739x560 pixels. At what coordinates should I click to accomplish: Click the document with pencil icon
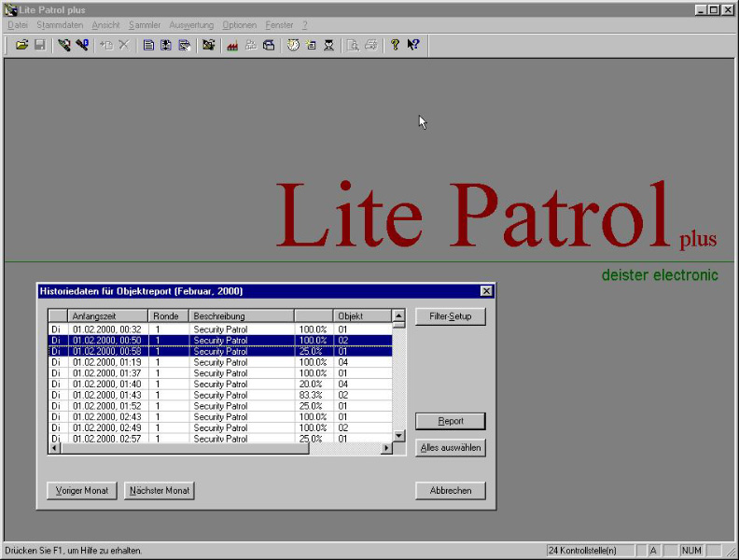tap(184, 45)
